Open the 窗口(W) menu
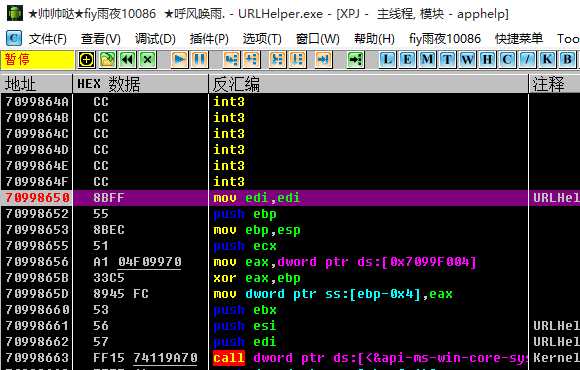 [x=318, y=38]
